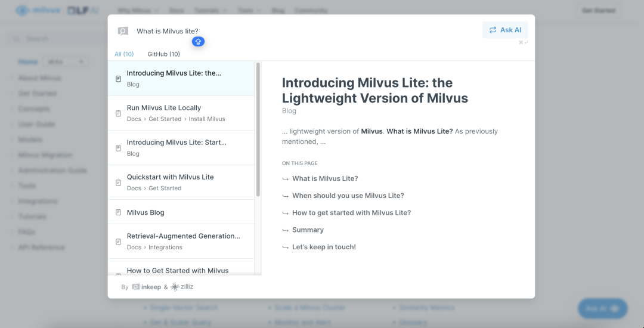Click the search chat bubble icon
Screen dimensions: 644x328
point(123,31)
